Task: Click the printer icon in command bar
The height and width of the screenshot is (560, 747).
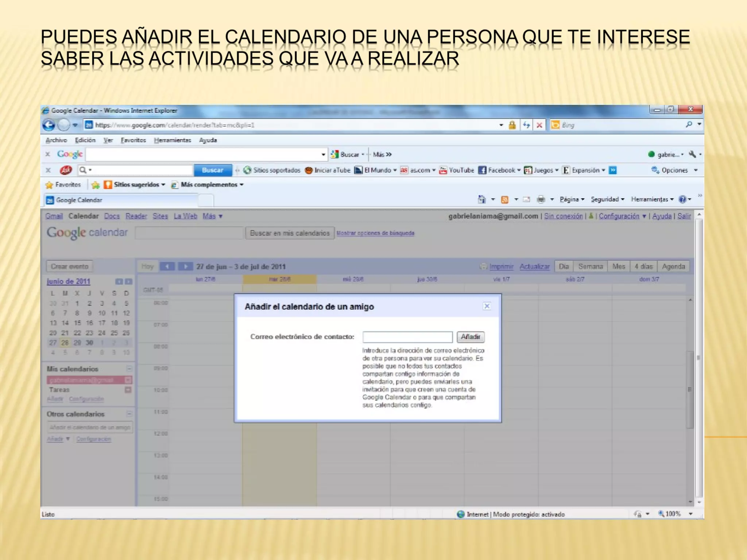Action: (541, 199)
